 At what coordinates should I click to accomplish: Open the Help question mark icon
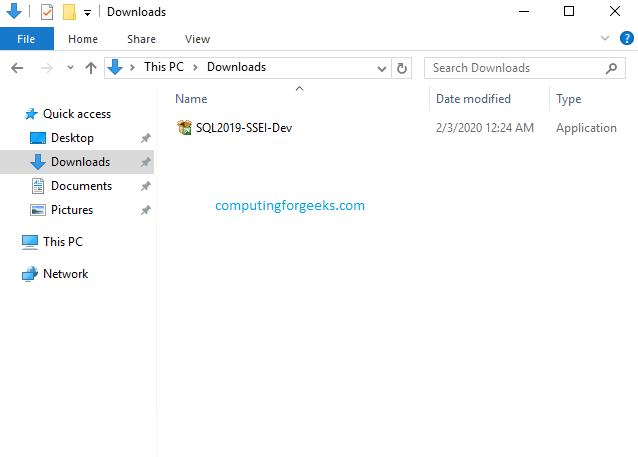[x=626, y=38]
